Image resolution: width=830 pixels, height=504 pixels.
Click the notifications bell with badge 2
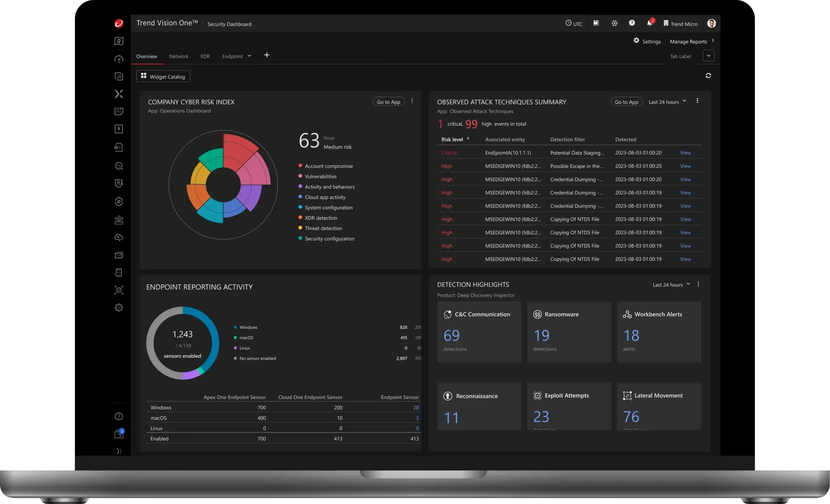tap(649, 23)
